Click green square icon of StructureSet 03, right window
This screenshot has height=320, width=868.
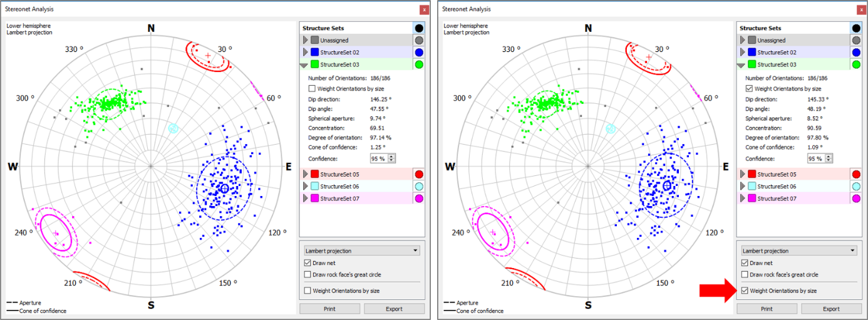(752, 65)
